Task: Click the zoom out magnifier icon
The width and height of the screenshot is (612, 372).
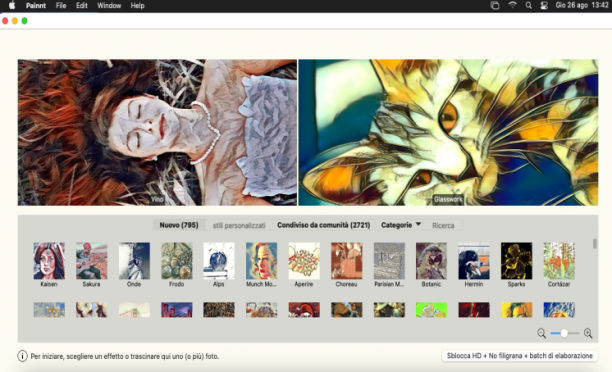Action: (x=541, y=333)
